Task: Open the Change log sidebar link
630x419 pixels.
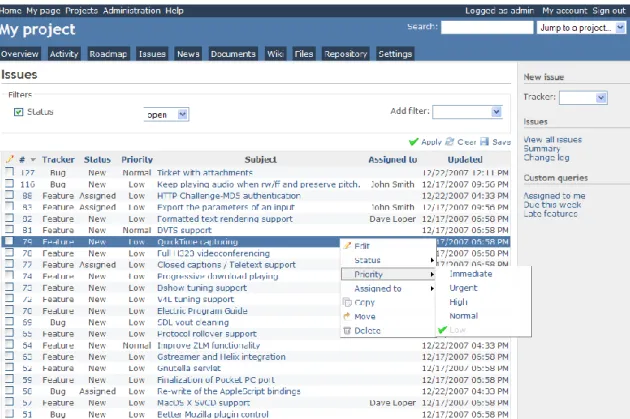Action: click(546, 158)
